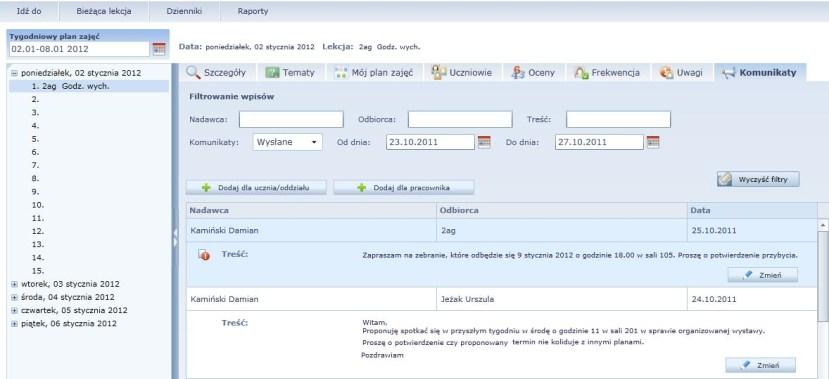The height and width of the screenshot is (379, 829).
Task: Open the 'Od dnia' calendar picker icon
Action: pyautogui.click(x=484, y=142)
